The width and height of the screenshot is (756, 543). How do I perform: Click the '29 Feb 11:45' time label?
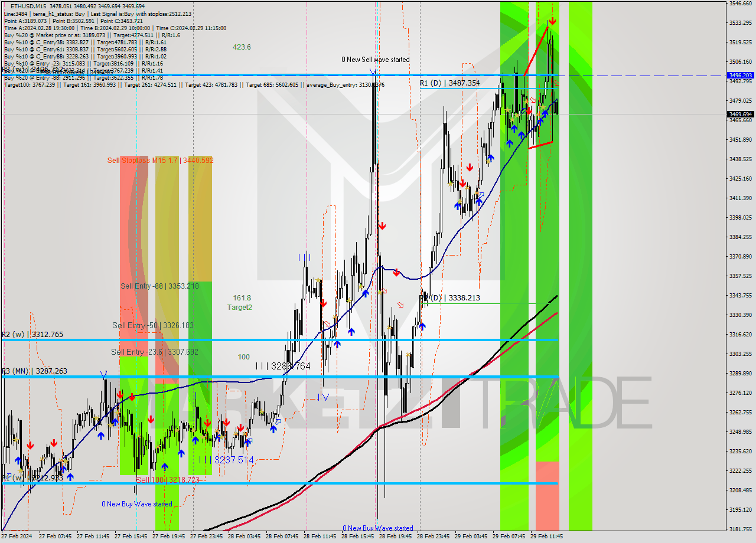pyautogui.click(x=546, y=537)
